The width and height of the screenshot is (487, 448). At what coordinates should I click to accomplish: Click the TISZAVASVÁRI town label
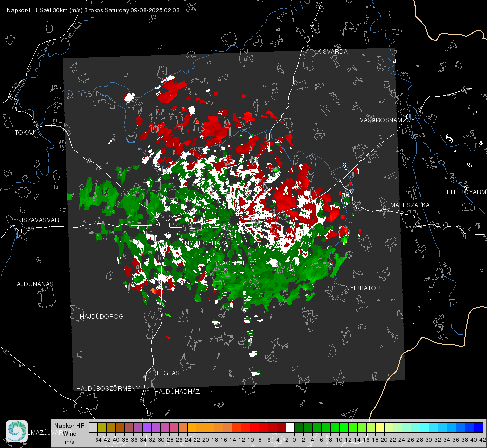click(39, 220)
